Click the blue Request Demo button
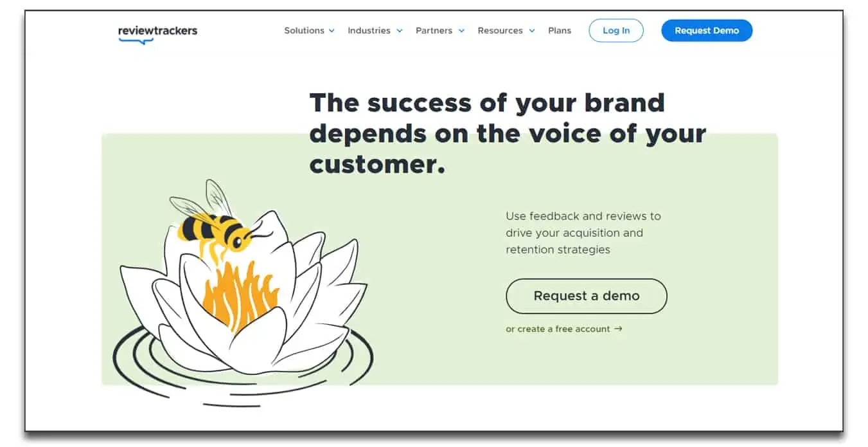 pos(707,30)
